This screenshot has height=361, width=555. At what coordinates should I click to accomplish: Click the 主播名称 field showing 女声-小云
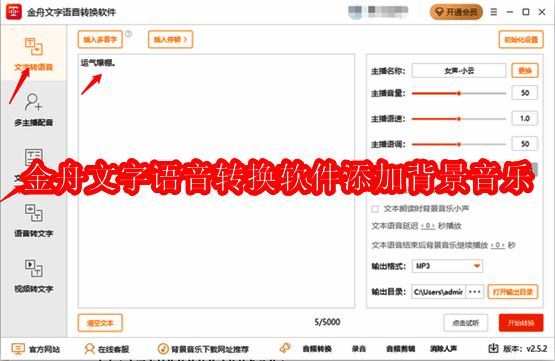459,71
